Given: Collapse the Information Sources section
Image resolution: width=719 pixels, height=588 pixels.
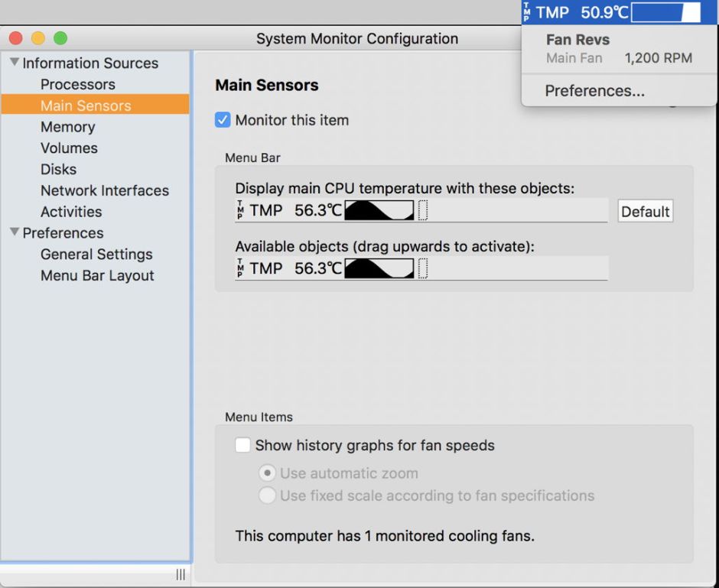Looking at the screenshot, I should [13, 63].
